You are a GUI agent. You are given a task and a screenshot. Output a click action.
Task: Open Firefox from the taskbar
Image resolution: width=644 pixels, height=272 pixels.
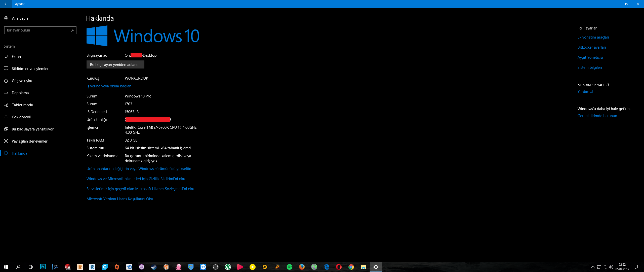pos(302,267)
